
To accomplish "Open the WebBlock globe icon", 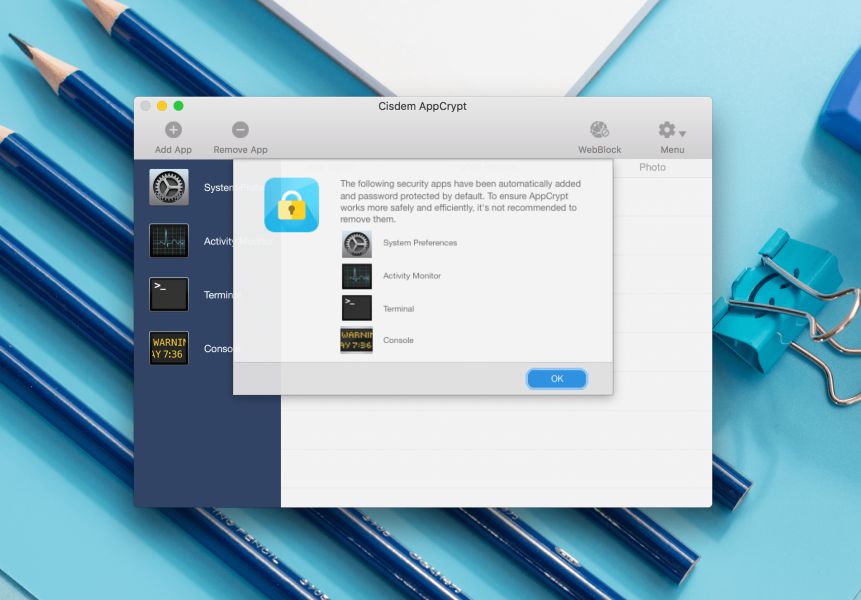I will pyautogui.click(x=599, y=130).
